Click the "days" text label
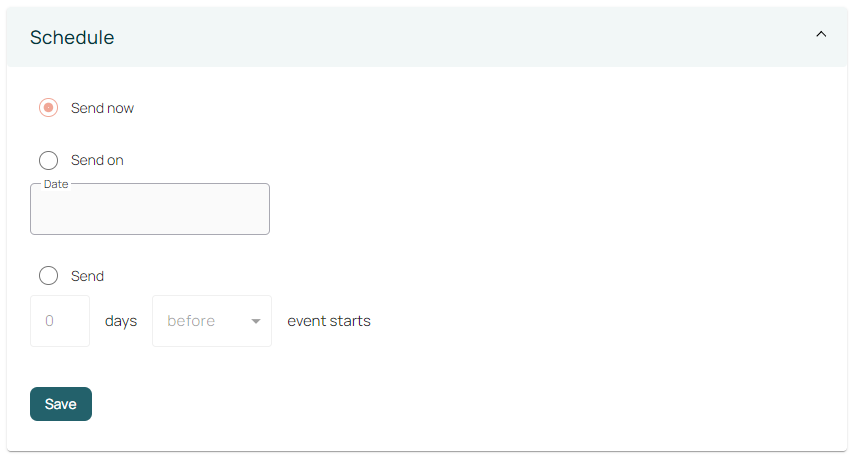856x459 pixels. point(121,321)
